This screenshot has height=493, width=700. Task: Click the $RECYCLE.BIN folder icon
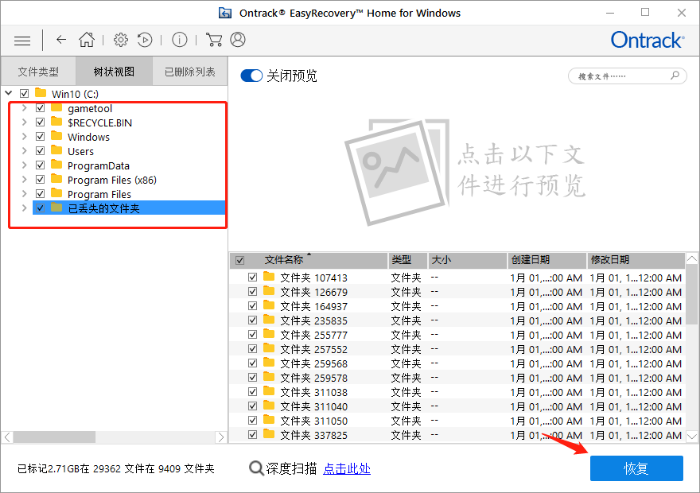pos(56,122)
